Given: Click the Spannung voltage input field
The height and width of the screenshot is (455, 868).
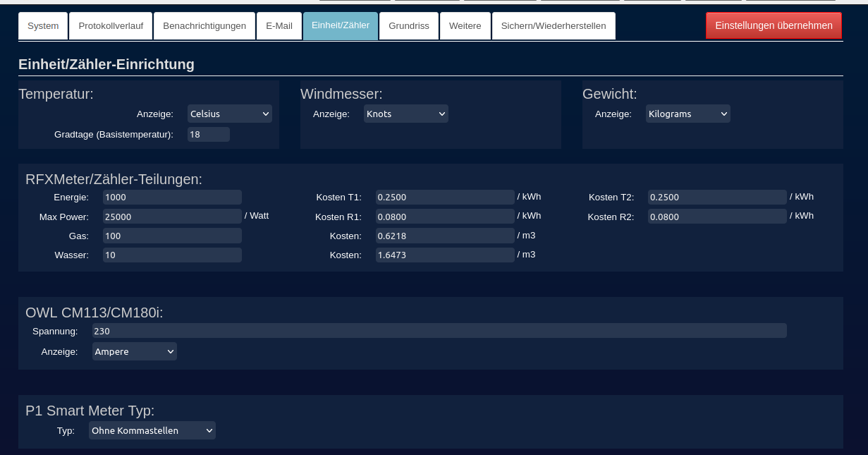Looking at the screenshot, I should [x=439, y=331].
